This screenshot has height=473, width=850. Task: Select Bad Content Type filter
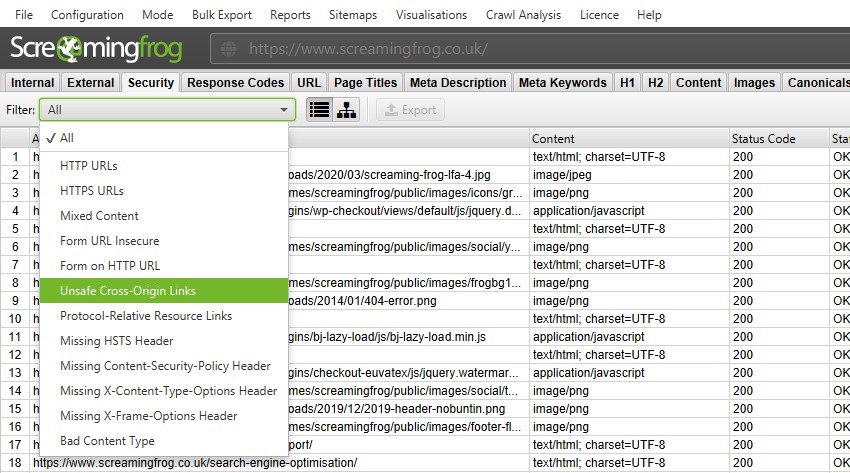point(107,441)
